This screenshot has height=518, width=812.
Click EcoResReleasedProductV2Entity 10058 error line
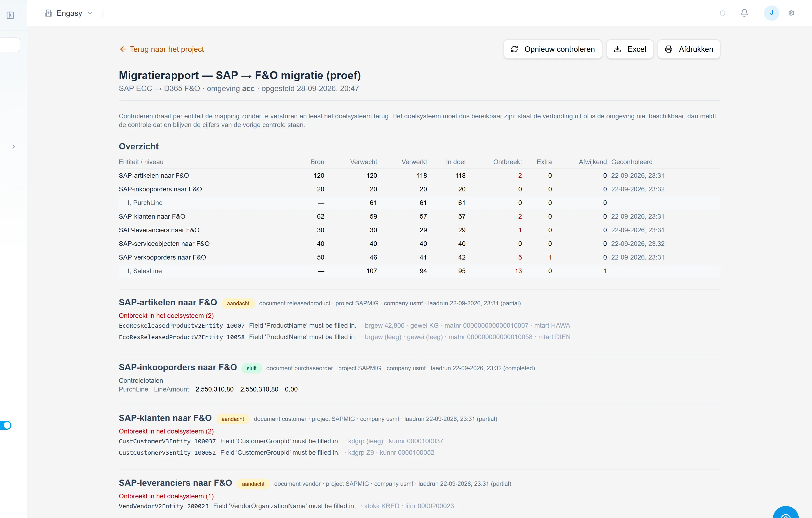coord(344,337)
